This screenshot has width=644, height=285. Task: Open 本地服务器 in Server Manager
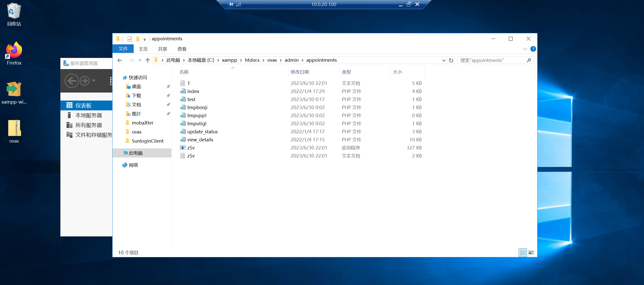click(86, 115)
